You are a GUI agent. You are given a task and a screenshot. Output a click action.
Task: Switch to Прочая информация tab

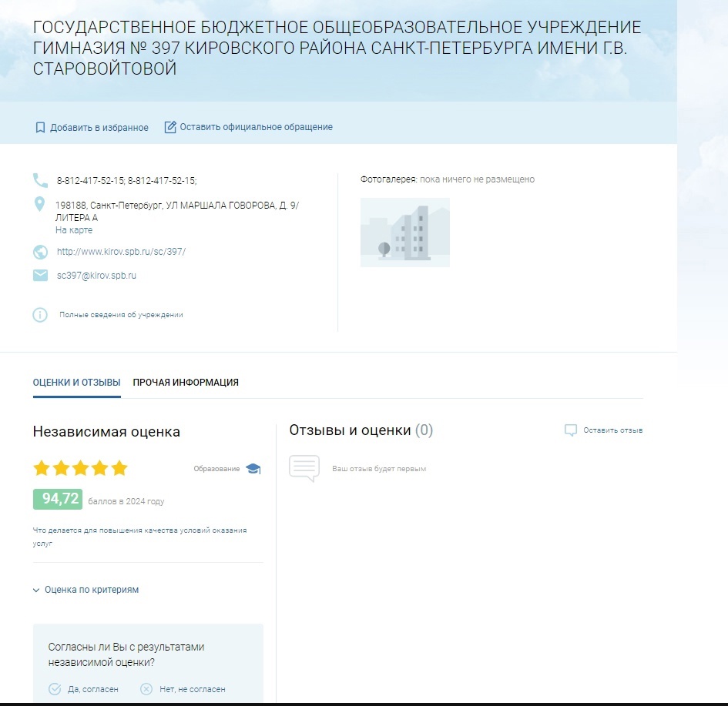(186, 383)
